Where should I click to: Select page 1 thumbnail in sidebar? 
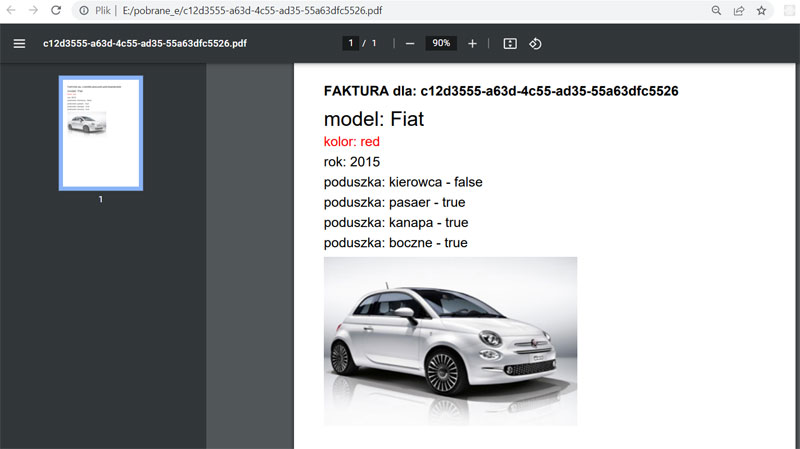[x=100, y=132]
